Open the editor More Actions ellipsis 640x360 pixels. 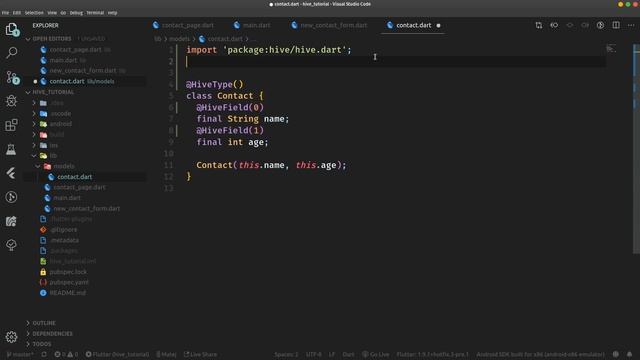pyautogui.click(x=631, y=25)
